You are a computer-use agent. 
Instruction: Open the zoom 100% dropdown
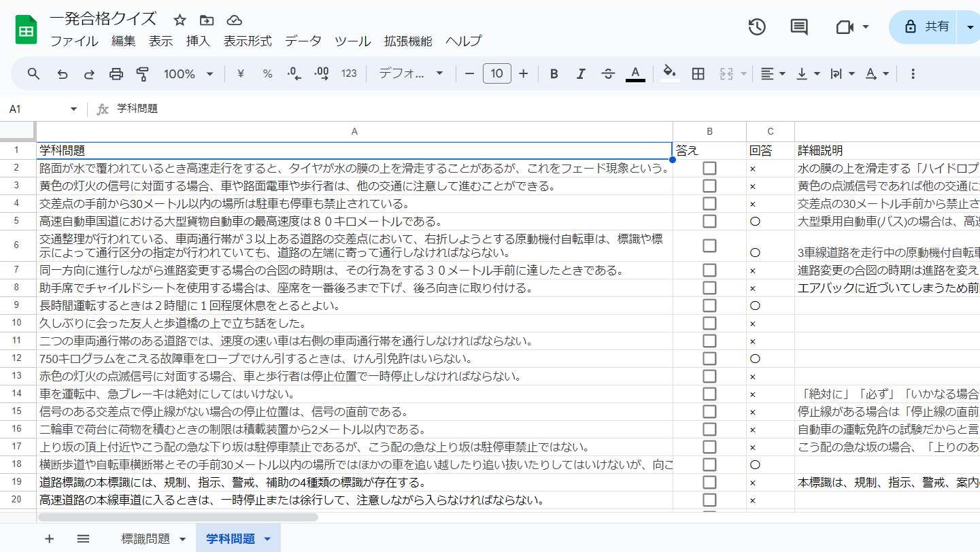point(188,73)
